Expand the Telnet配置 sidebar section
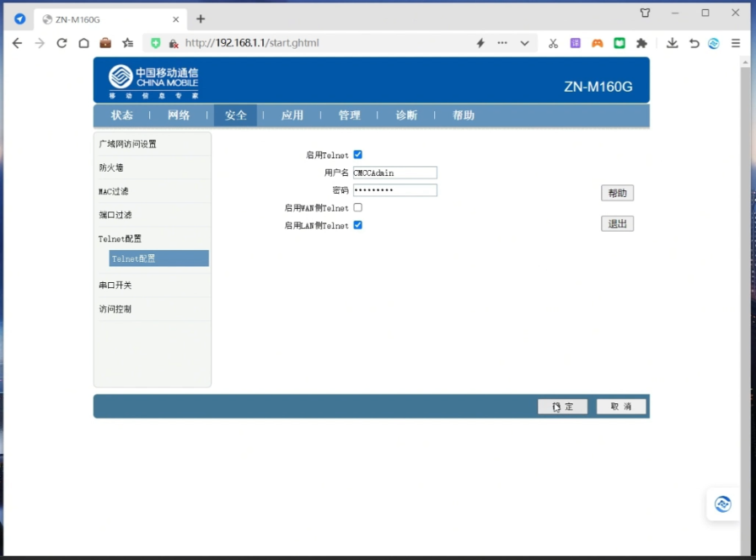Screen dimensions: 756x560 [x=120, y=239]
